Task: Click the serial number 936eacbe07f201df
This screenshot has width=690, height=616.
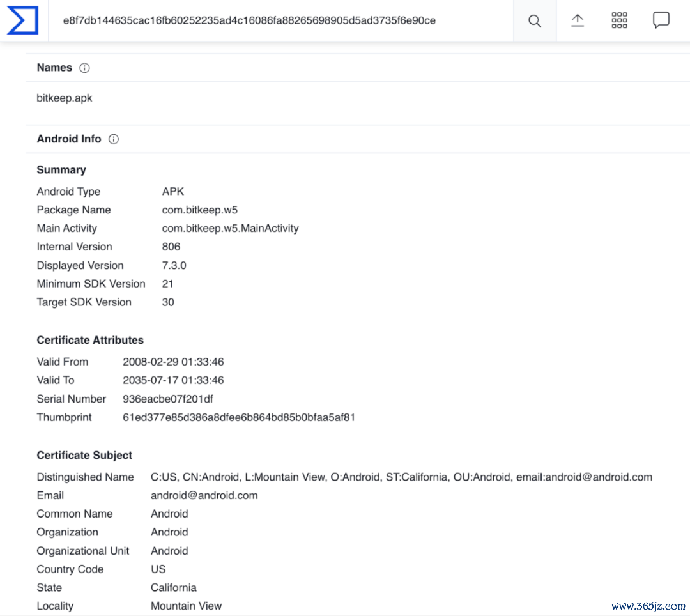Action: coord(168,399)
